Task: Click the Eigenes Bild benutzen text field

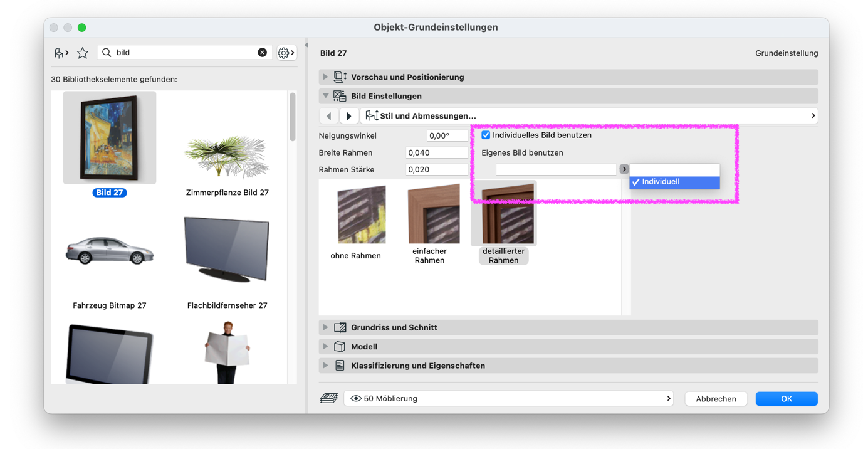Action: click(x=556, y=169)
